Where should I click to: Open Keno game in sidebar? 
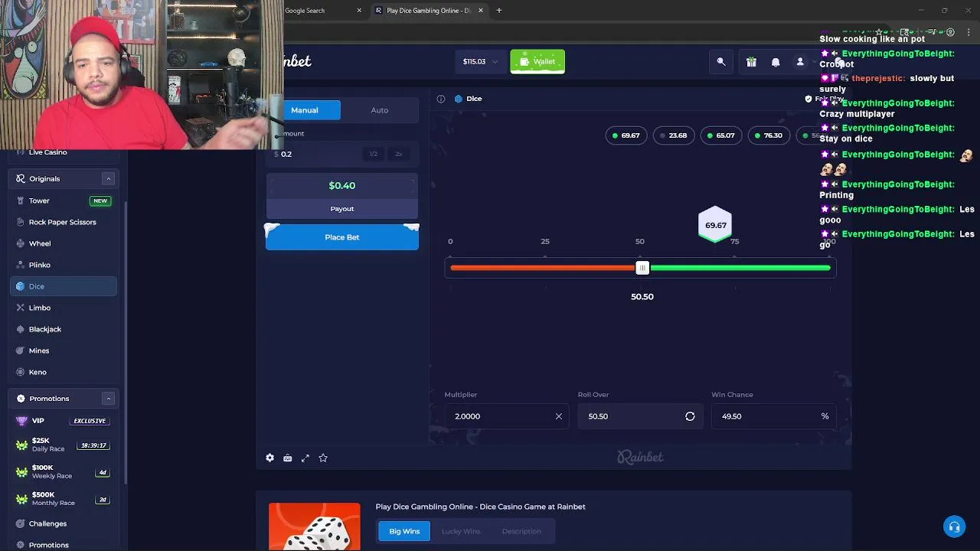tap(63, 372)
